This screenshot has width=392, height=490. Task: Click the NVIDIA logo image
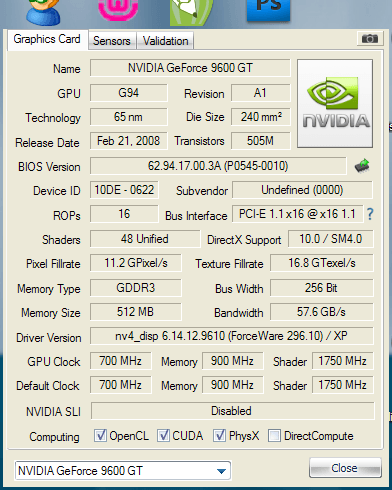(x=335, y=104)
